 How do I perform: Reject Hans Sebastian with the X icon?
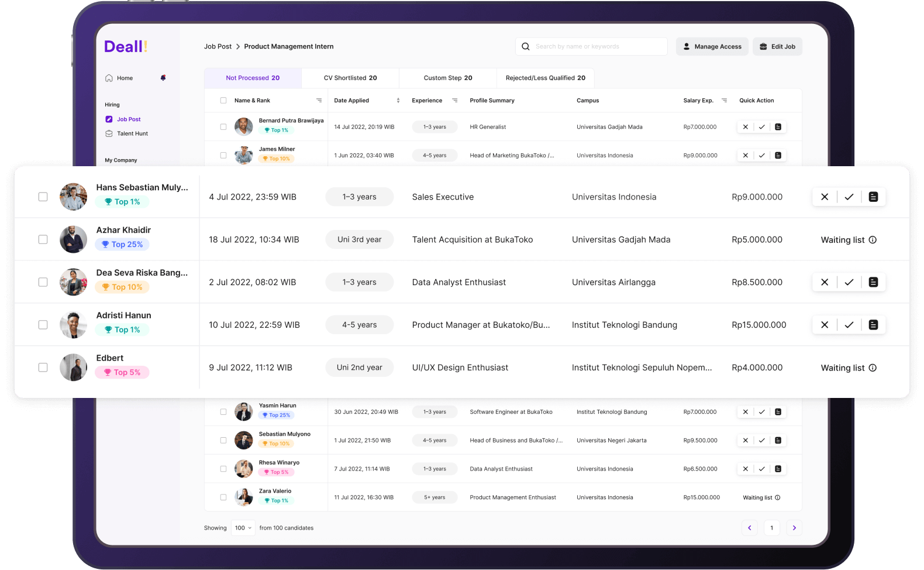(825, 197)
